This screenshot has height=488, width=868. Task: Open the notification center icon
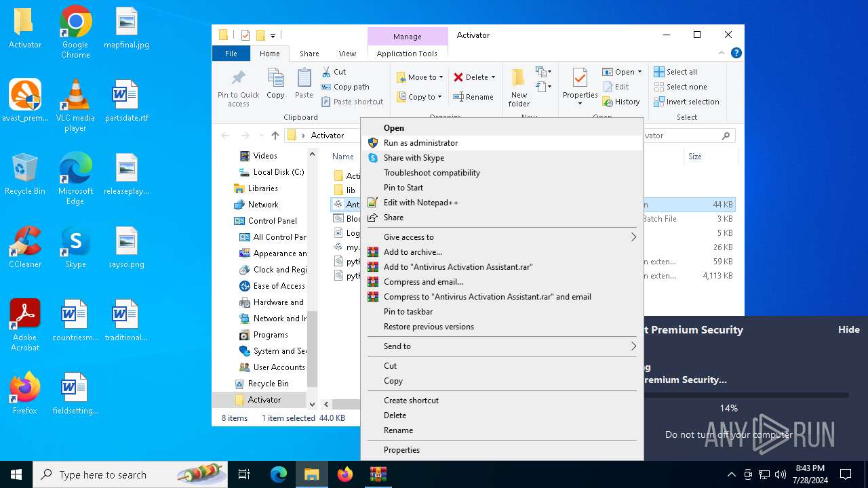click(x=846, y=474)
